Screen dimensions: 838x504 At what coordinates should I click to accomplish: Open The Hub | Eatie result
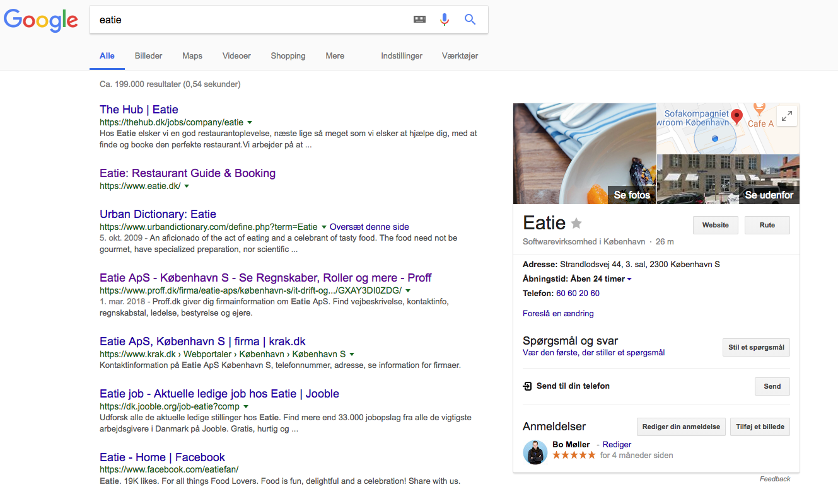(139, 110)
